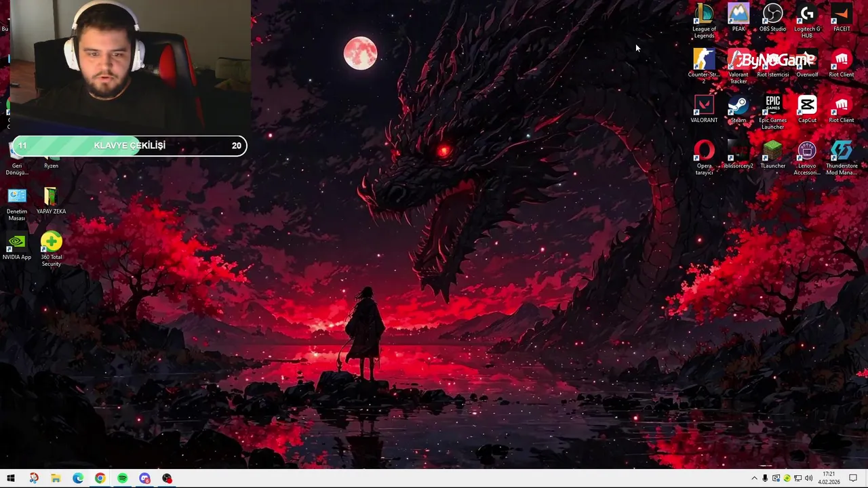Open the League of Legends desktop shortcut
The height and width of the screenshot is (488, 868).
pos(704,20)
